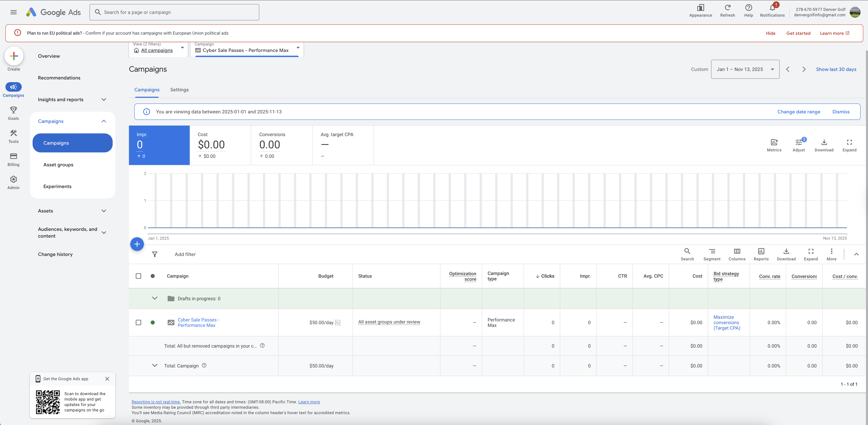The height and width of the screenshot is (425, 868).
Task: Open Admin in the sidebar
Action: point(13,183)
